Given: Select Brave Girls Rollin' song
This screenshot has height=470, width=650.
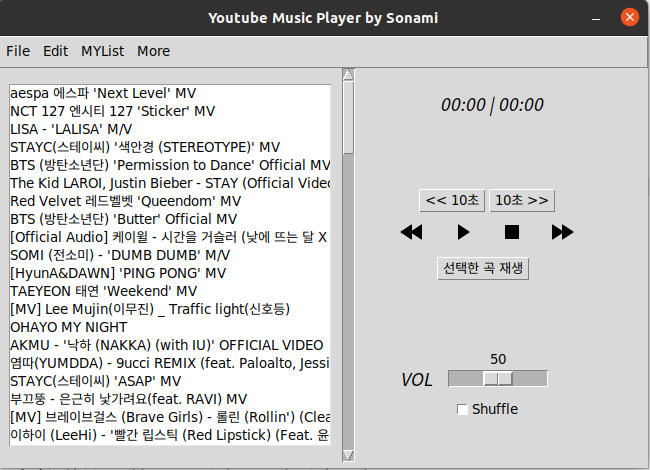Looking at the screenshot, I should click(x=170, y=417).
